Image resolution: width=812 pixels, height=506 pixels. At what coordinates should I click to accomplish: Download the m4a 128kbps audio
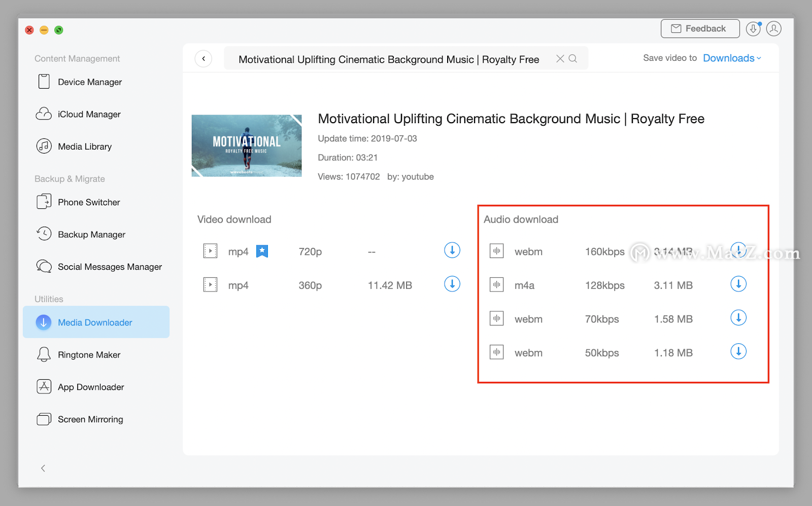[738, 284]
